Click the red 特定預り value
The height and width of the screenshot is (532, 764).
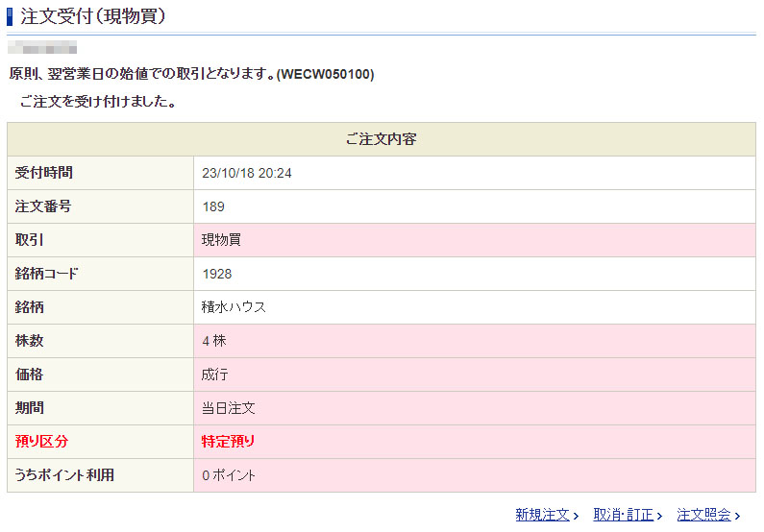[x=228, y=442]
